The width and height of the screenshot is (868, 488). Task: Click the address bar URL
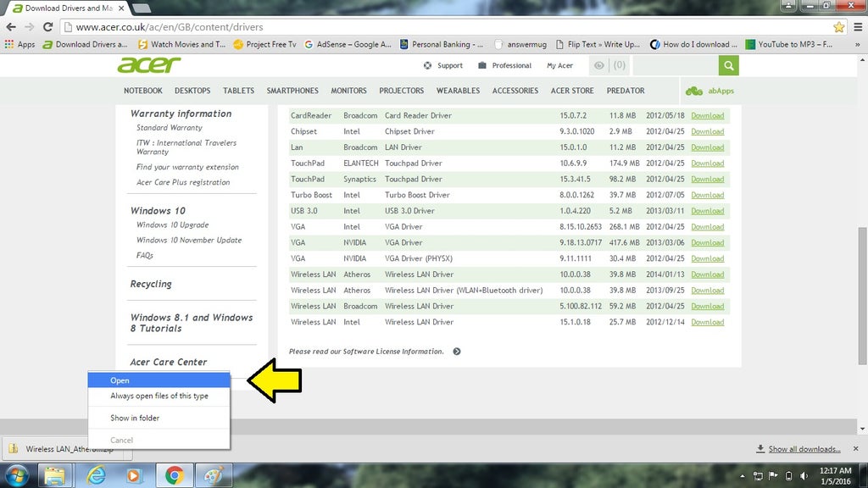[170, 27]
